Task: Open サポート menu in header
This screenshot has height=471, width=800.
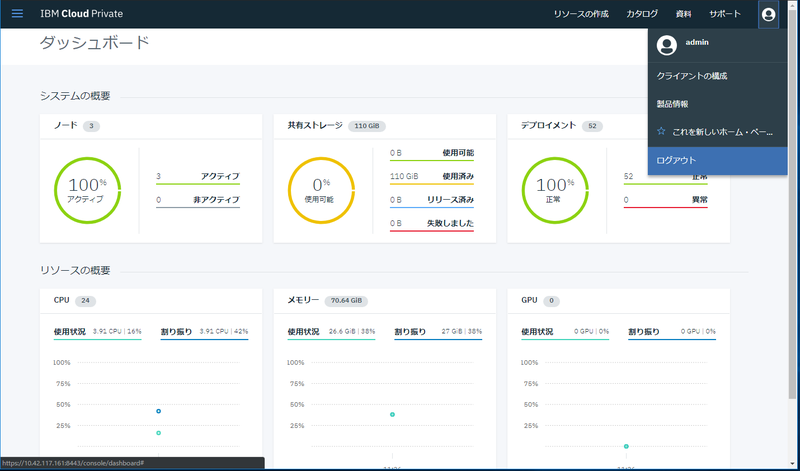Action: click(x=725, y=14)
